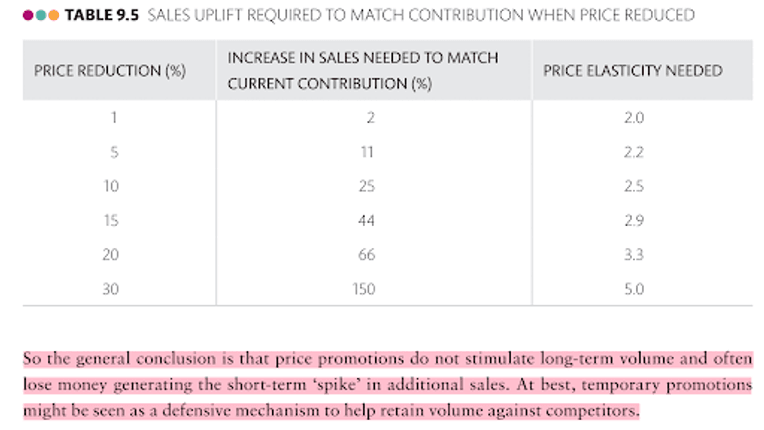Click the sales increase cell showing 44
This screenshot has height=430, width=764.
tap(366, 221)
